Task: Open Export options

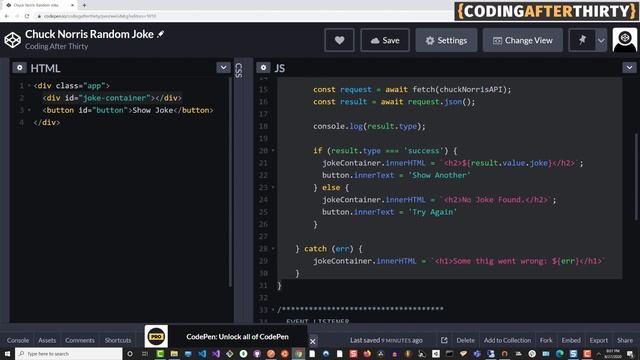Action: [598, 340]
